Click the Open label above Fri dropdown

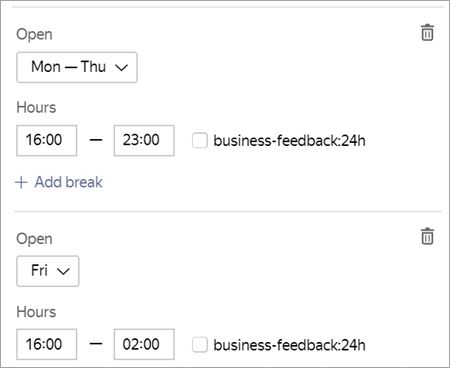click(34, 239)
